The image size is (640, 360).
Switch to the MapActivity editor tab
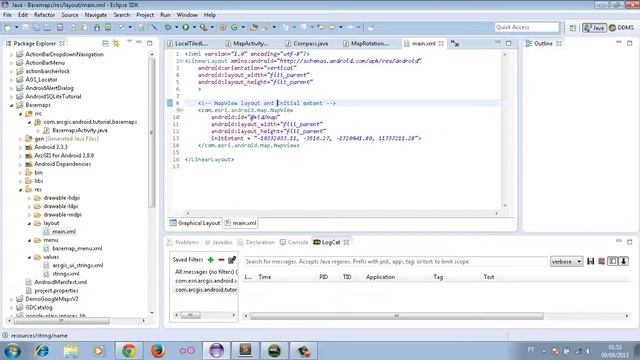click(247, 43)
